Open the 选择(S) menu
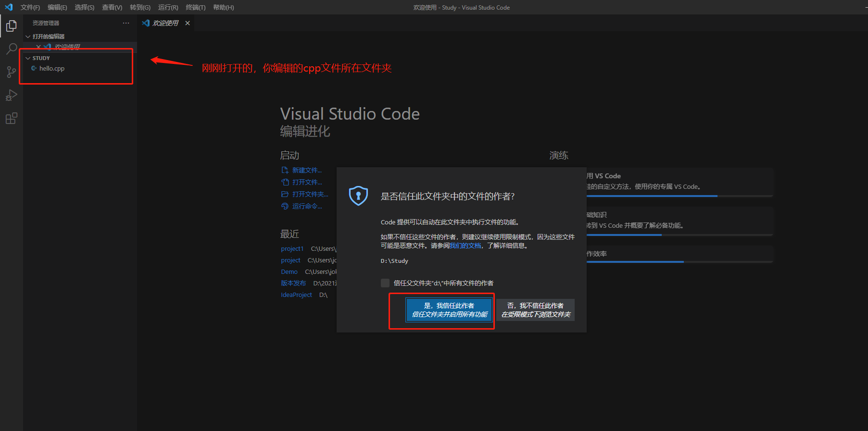The image size is (868, 431). 84,7
